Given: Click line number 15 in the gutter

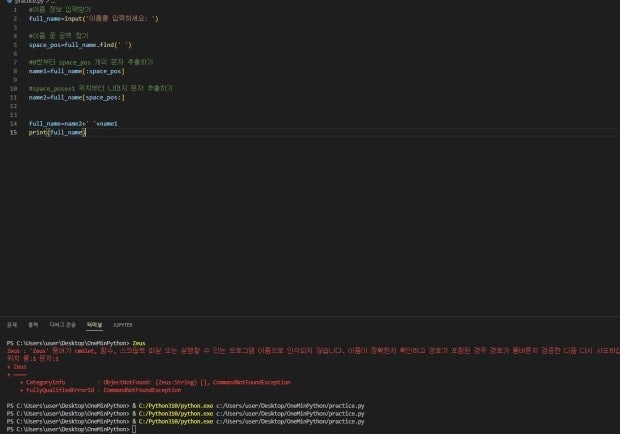Looking at the screenshot, I should (13, 132).
